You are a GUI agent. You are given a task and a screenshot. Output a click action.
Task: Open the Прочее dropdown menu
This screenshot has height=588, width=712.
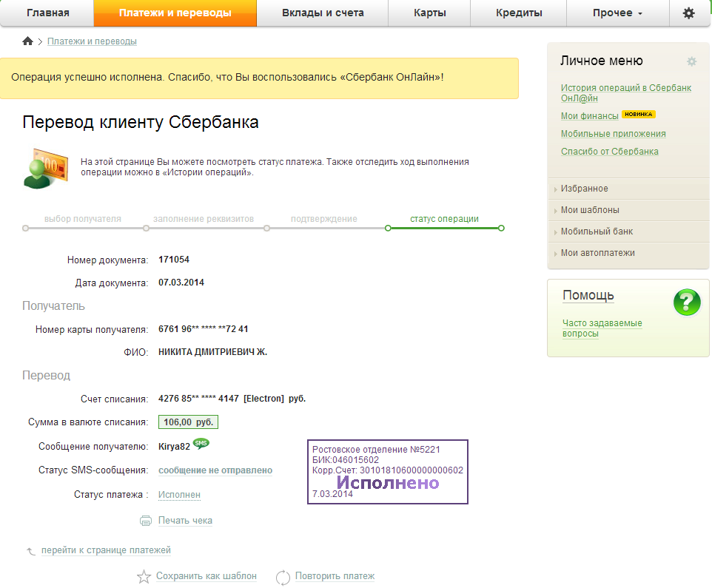[x=617, y=13]
